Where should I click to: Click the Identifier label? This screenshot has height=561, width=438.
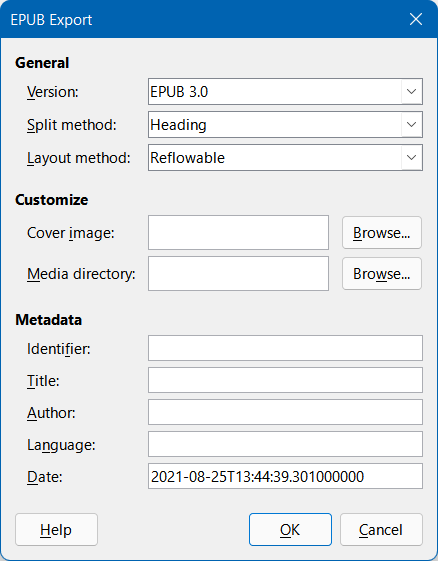[59, 349]
